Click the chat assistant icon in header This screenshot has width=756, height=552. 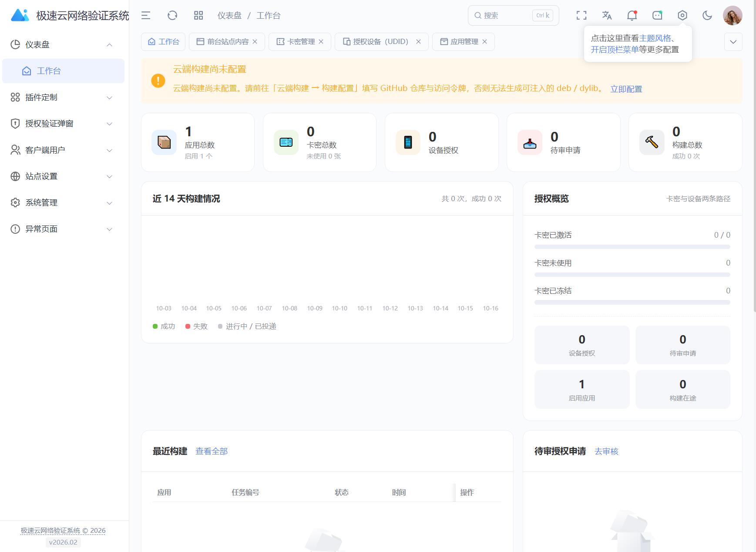click(x=657, y=16)
